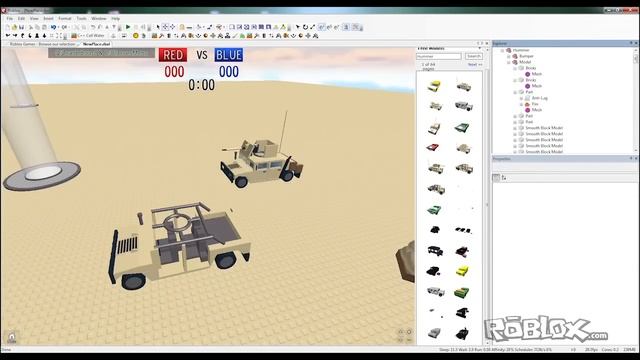Expand the Fire item in Explorer
The height and width of the screenshot is (360, 640).
[521, 104]
